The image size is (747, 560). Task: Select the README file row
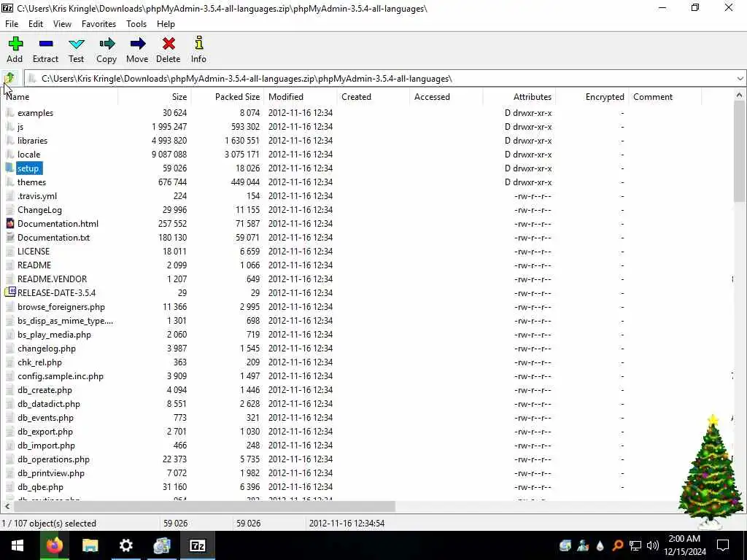[x=34, y=265]
